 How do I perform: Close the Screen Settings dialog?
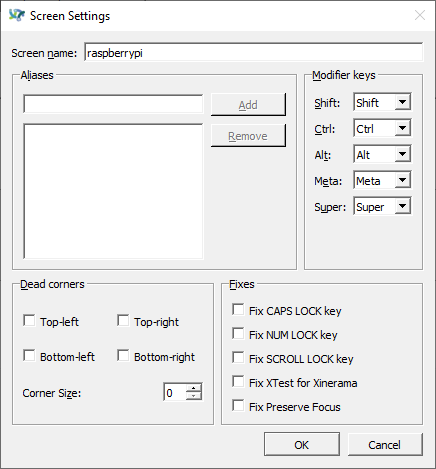420,15
